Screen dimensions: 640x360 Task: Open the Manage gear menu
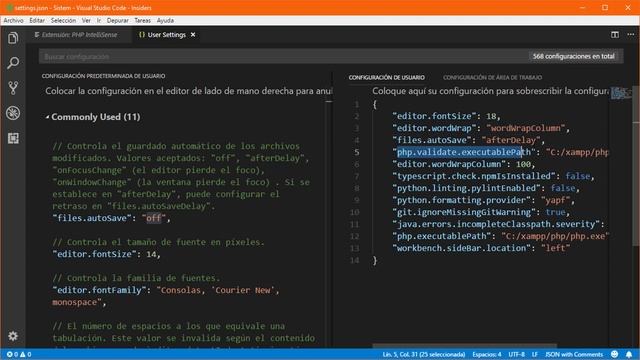pyautogui.click(x=13, y=336)
